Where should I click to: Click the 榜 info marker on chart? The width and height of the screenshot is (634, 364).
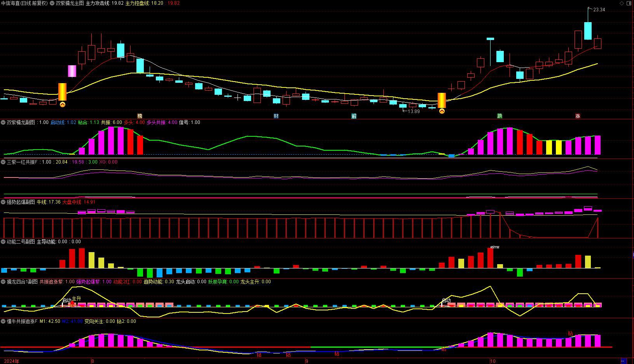click(140, 116)
